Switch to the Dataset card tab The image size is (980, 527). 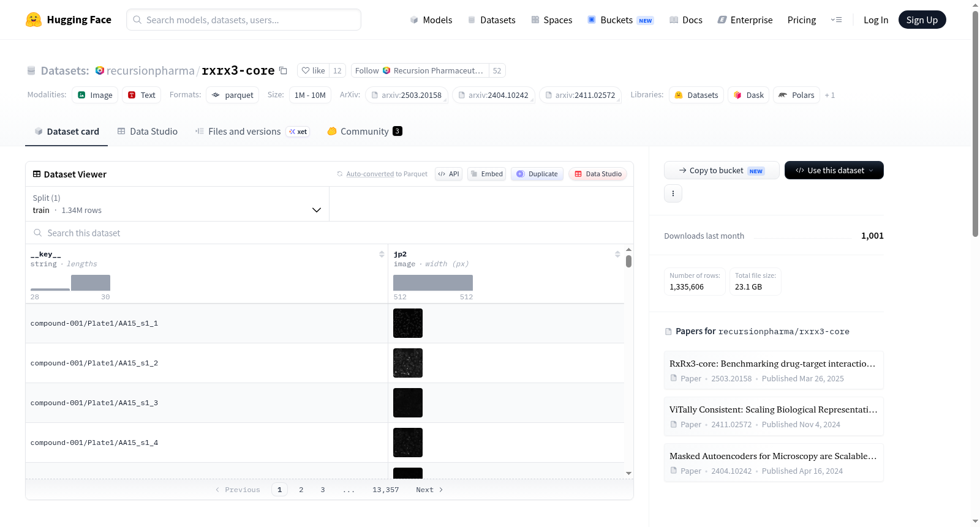click(66, 131)
